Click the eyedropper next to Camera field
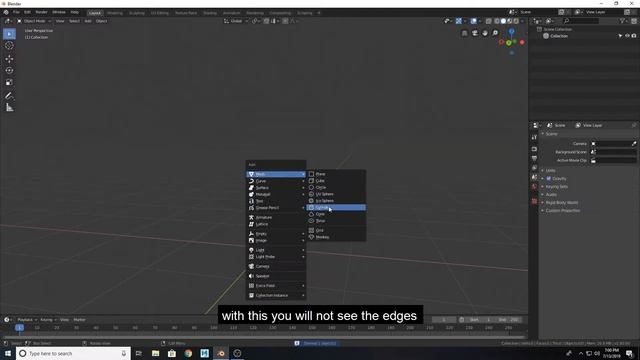 pyautogui.click(x=634, y=144)
